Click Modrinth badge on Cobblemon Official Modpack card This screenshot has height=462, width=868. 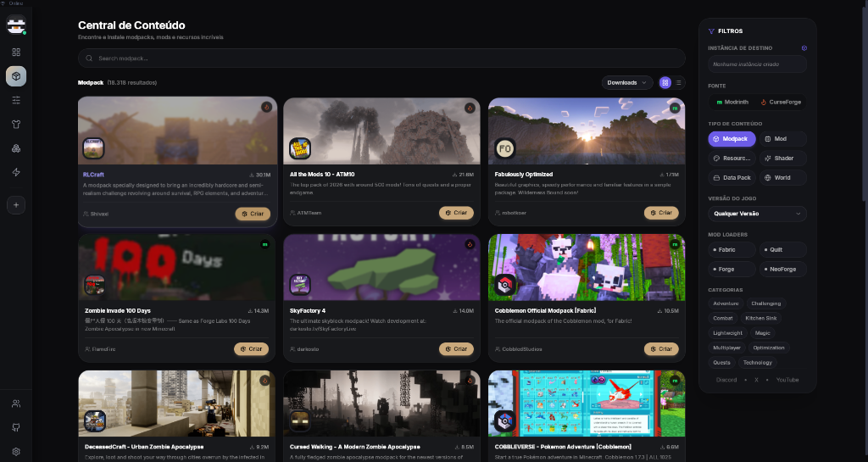coord(674,244)
